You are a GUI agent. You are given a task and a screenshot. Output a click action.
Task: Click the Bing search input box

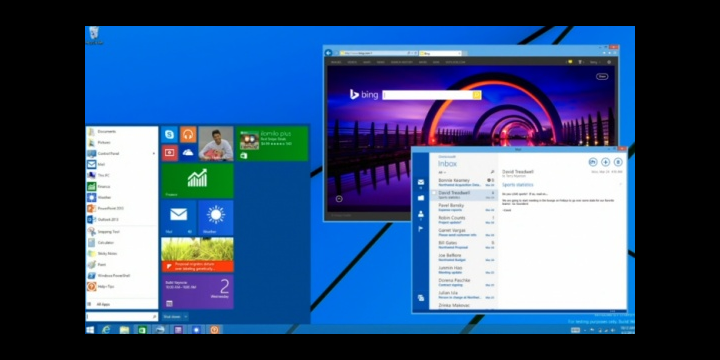428,95
